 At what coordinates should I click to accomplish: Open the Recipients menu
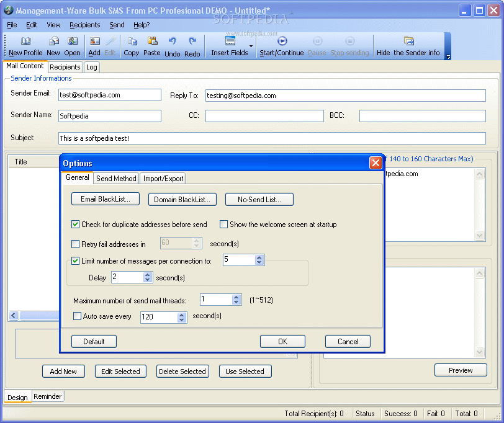(85, 25)
